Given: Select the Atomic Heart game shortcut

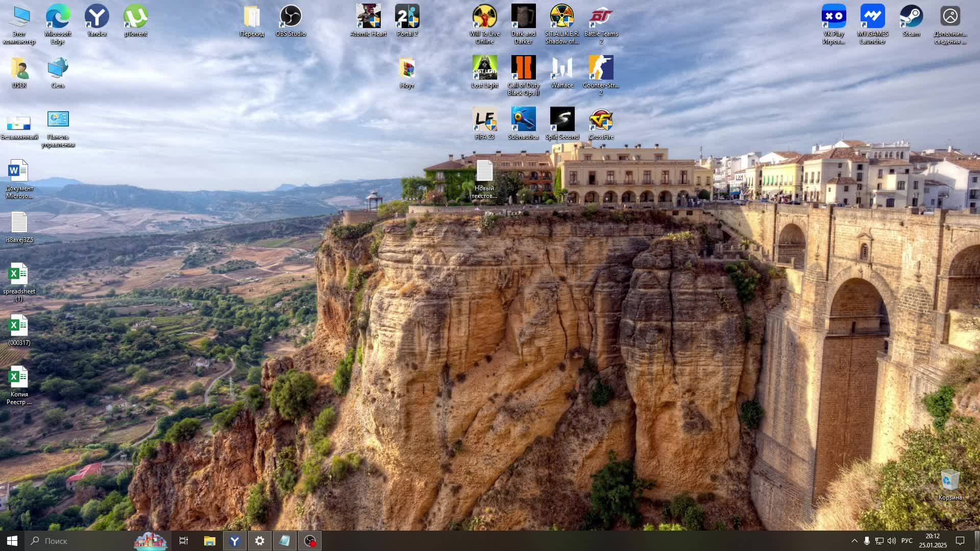Looking at the screenshot, I should [368, 21].
